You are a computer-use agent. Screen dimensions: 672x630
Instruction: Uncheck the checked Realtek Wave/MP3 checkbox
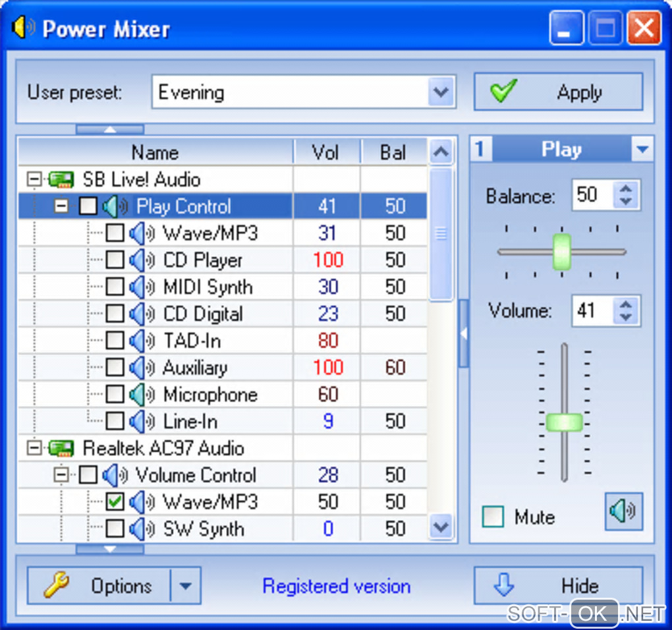[115, 502]
